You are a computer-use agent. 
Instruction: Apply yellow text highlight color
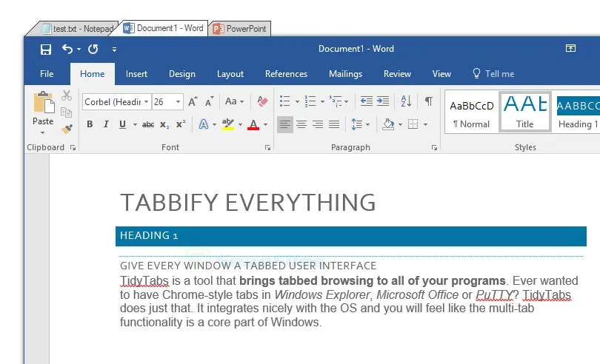pos(228,124)
